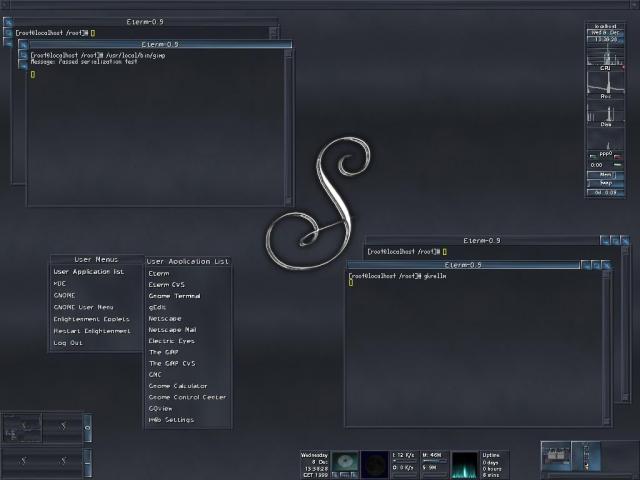Click the audio spectrum visualizer epplet
The image size is (640, 480).
pyautogui.click(x=464, y=465)
